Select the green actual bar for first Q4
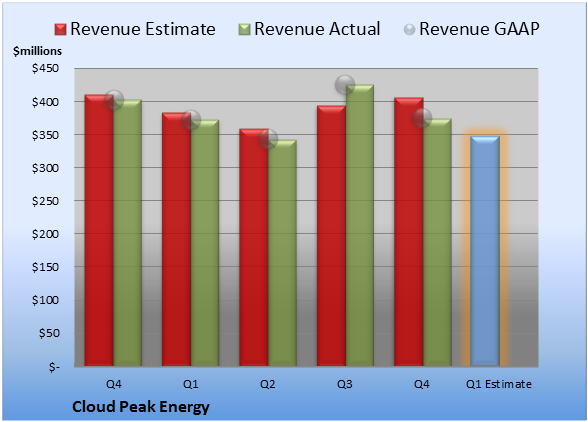 point(128,233)
